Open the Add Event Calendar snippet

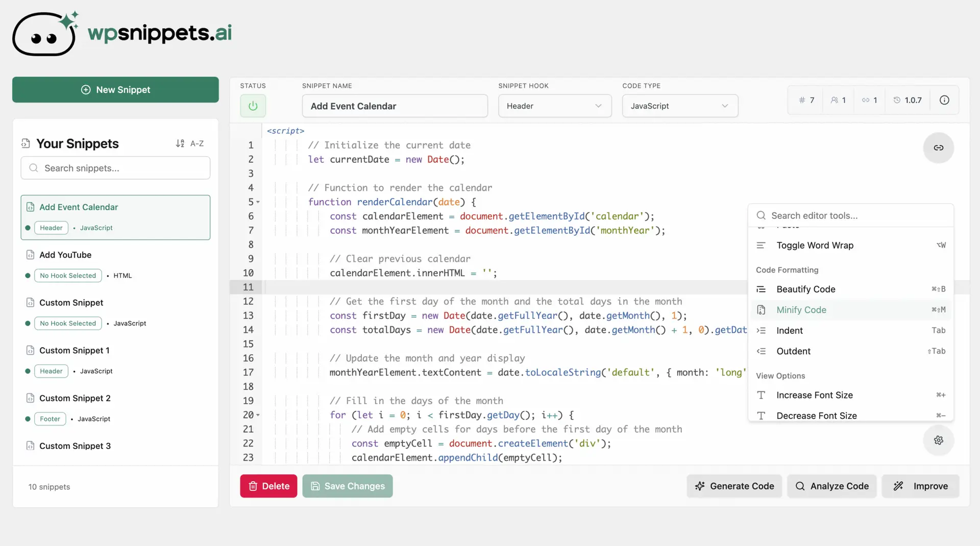(x=115, y=217)
